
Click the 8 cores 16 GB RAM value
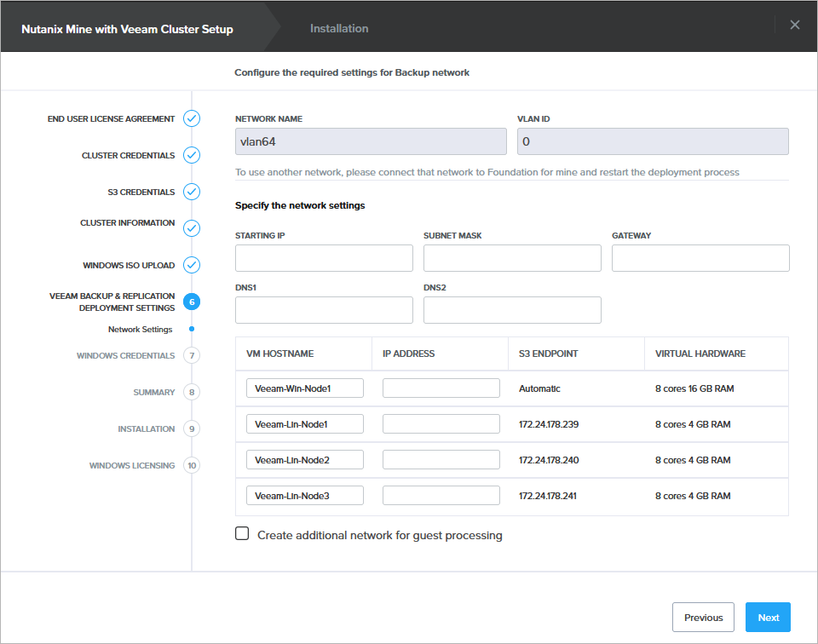pyautogui.click(x=694, y=388)
